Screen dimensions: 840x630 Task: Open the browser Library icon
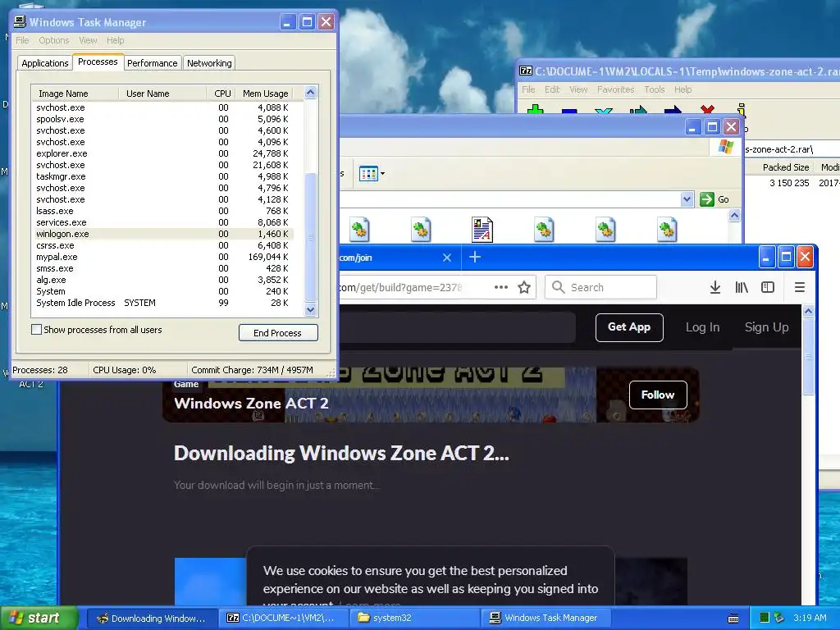click(742, 288)
